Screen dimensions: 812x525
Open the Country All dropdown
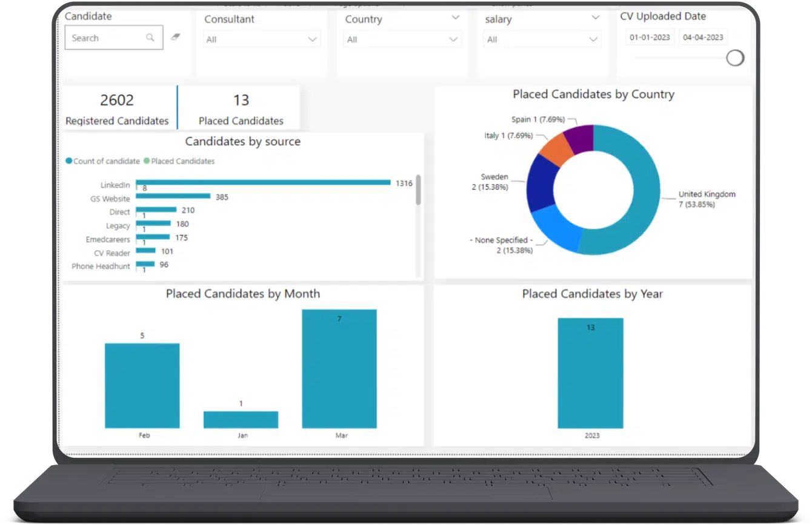click(402, 39)
